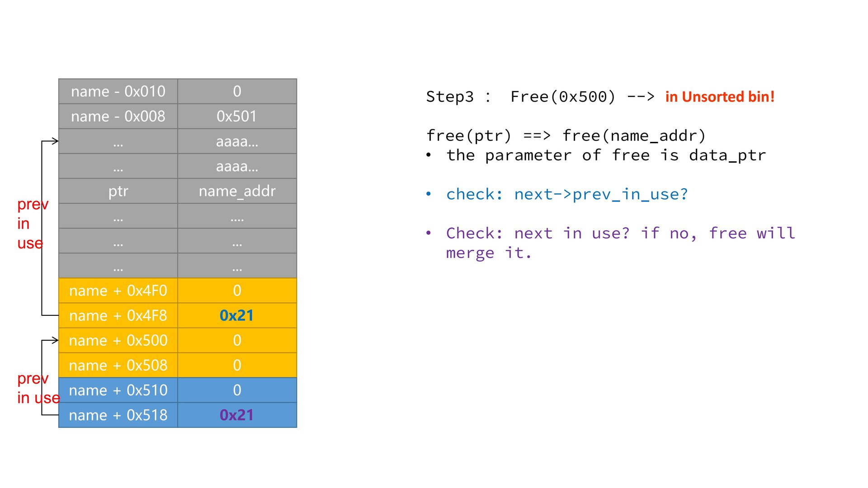This screenshot has width=868, height=488.
Task: Select the 'name - 0x008' row showing 0x501
Action: 118,116
